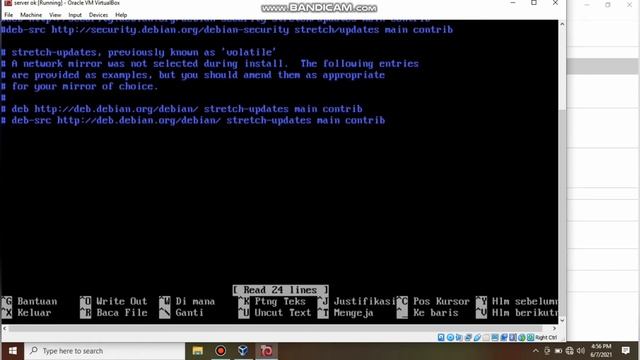The image size is (640, 360).
Task: Click the '^K Ptng Teks' shortcut label
Action: (x=272, y=301)
